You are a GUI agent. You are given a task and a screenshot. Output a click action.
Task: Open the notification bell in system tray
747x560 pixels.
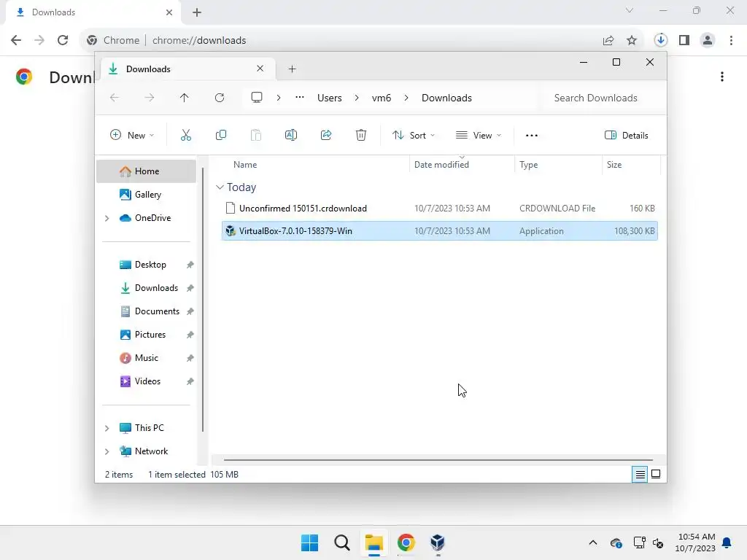727,542
